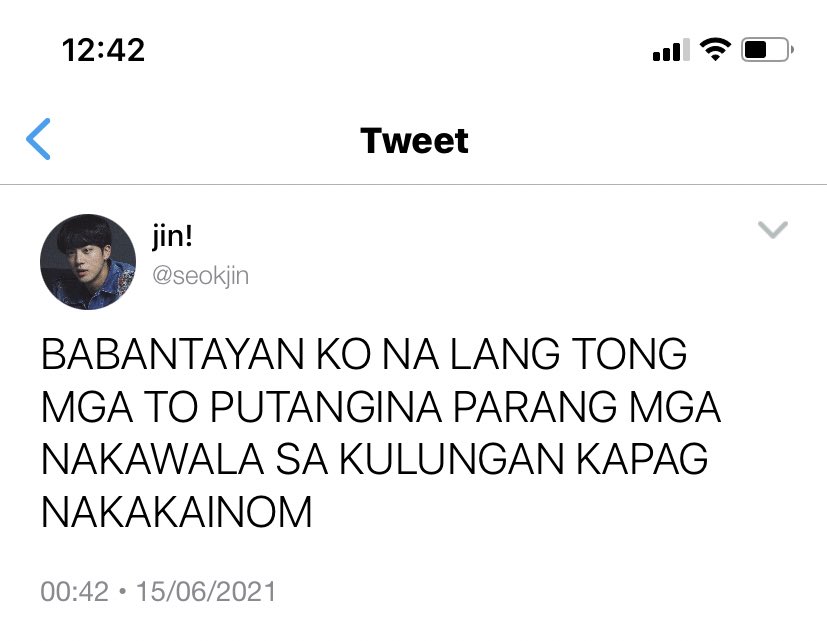Viewport: 827px width, 641px height.
Task: Open the 00:42 tweet timestamp
Action: pyautogui.click(x=74, y=591)
